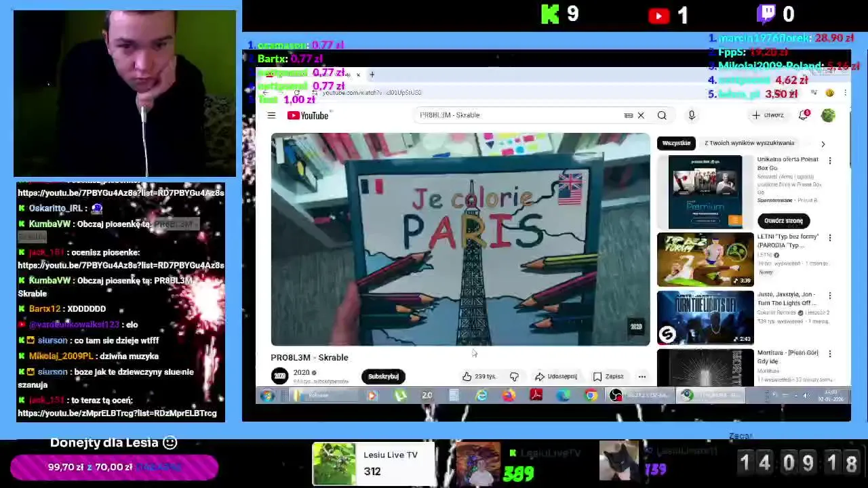Click the Twitch logo in the viewer counter

(767, 14)
